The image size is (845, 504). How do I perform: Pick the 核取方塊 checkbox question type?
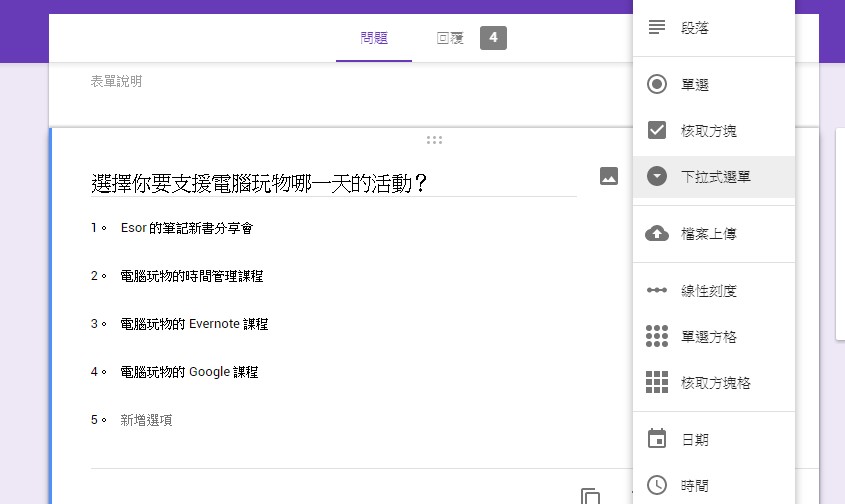(714, 130)
